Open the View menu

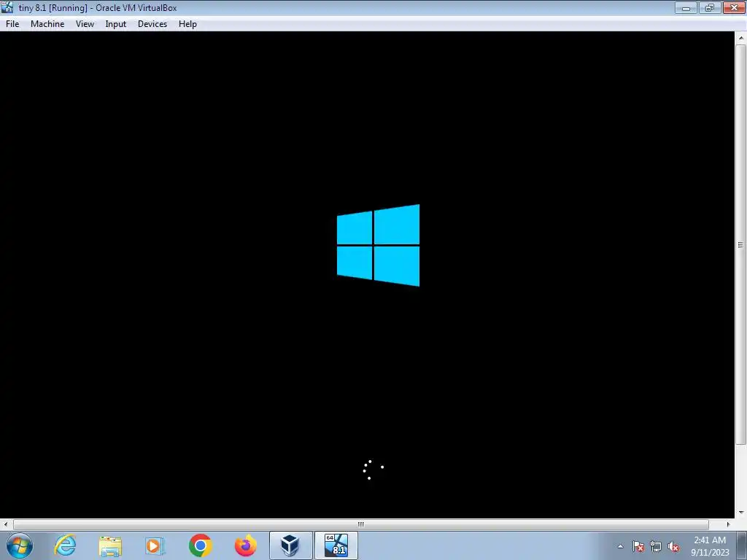point(85,24)
